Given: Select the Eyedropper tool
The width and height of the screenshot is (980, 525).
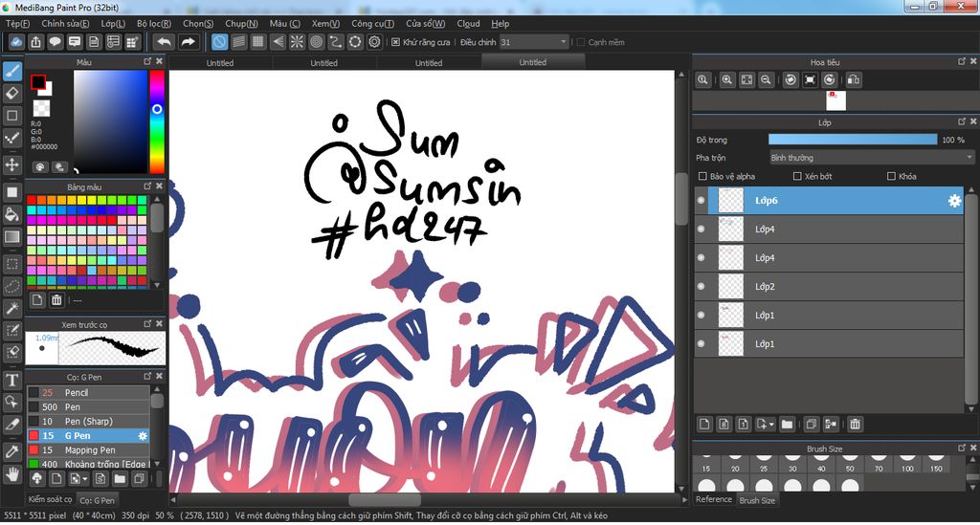Looking at the screenshot, I should (x=11, y=452).
